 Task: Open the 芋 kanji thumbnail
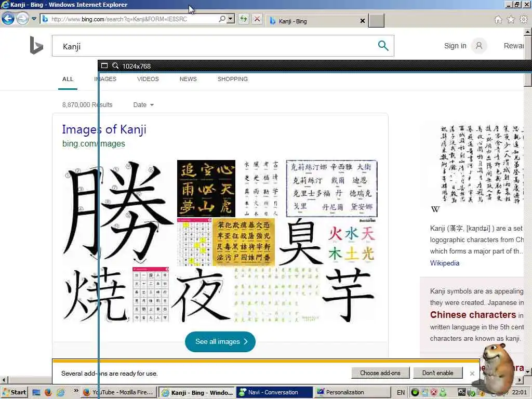pos(350,295)
